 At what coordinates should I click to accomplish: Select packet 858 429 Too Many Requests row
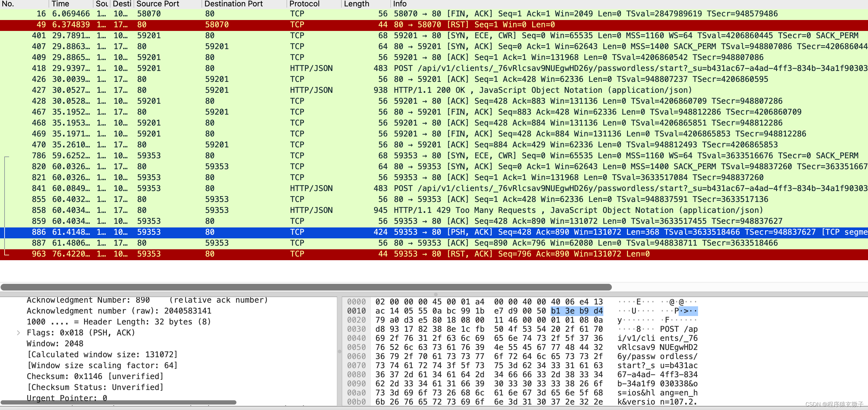[434, 210]
